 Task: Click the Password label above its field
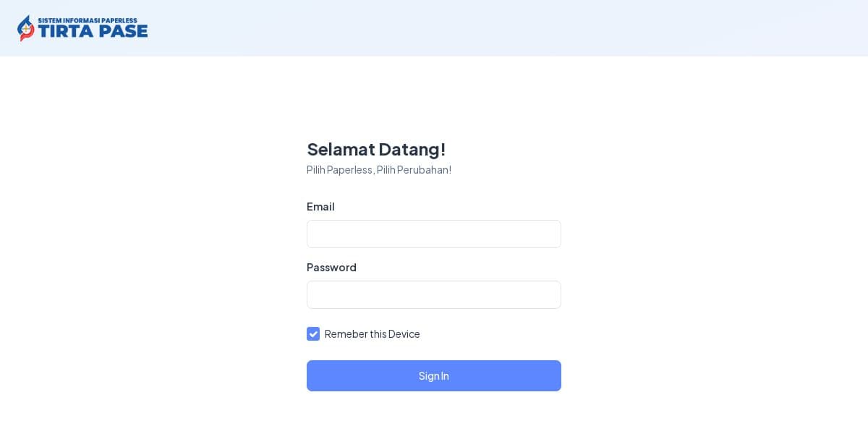point(331,268)
